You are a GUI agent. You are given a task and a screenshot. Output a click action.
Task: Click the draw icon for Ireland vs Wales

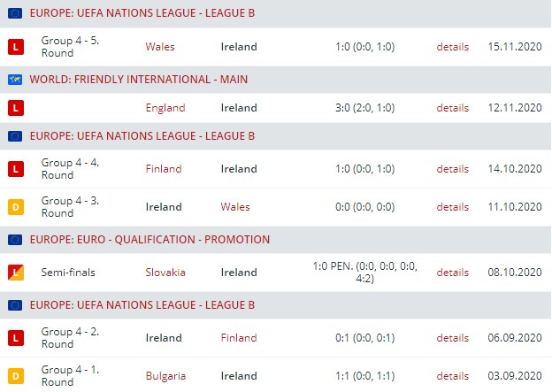coord(14,207)
